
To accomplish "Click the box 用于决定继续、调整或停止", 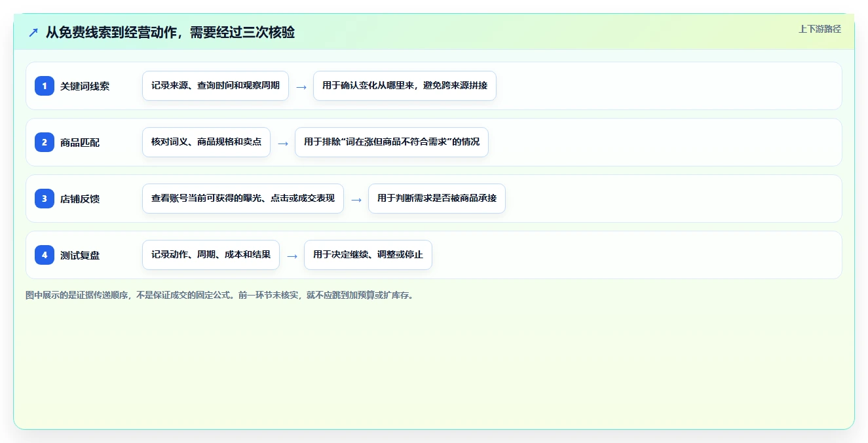I will (x=368, y=255).
